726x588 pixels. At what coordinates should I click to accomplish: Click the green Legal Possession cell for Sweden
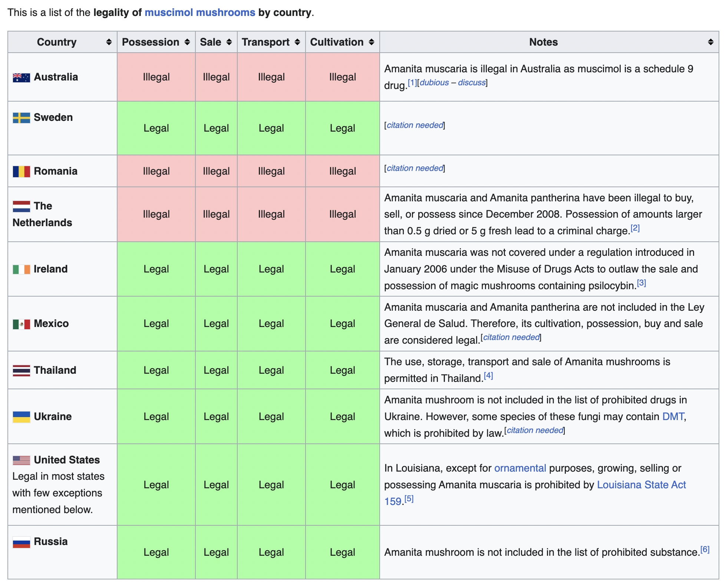click(156, 128)
